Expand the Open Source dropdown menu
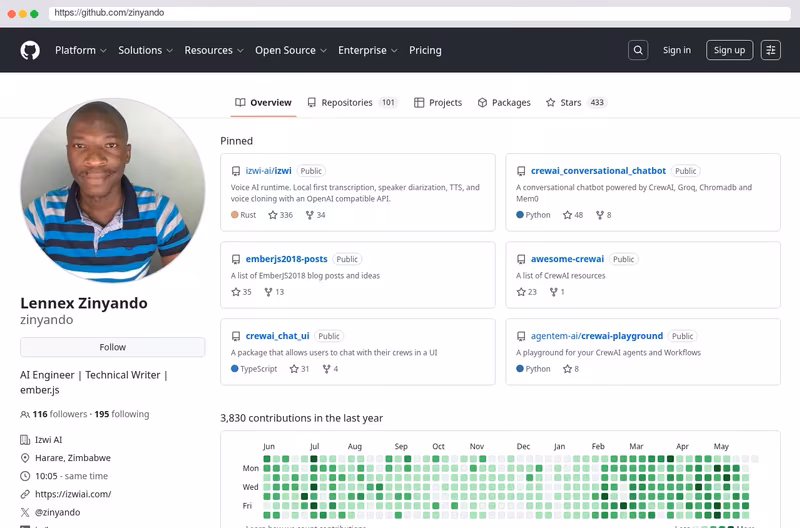 tap(291, 50)
